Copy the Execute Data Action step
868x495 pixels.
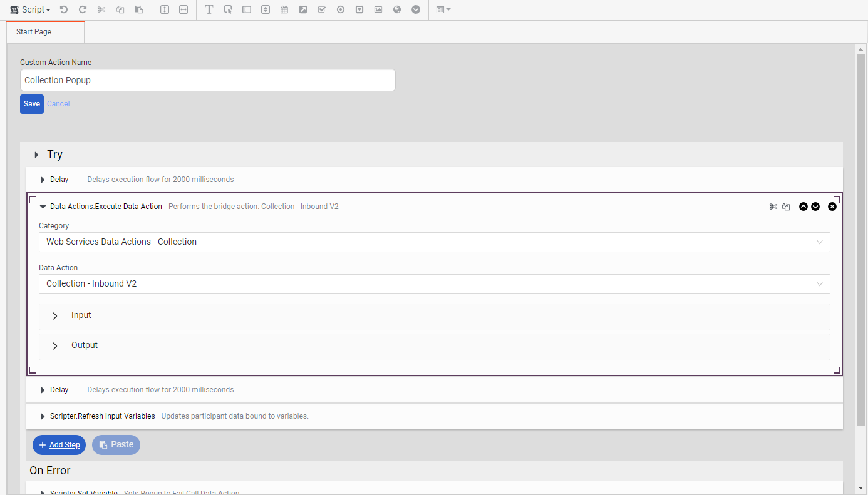(x=786, y=207)
